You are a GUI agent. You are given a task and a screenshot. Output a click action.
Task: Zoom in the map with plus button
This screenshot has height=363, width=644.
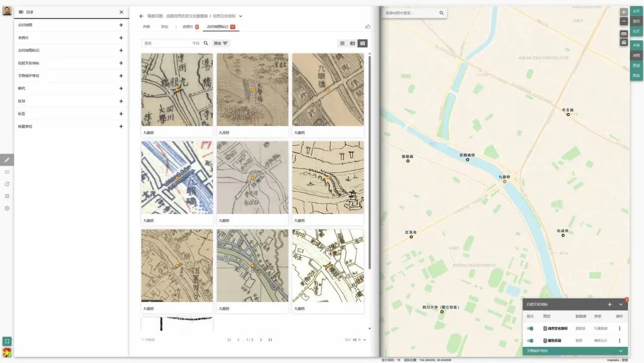pyautogui.click(x=624, y=12)
